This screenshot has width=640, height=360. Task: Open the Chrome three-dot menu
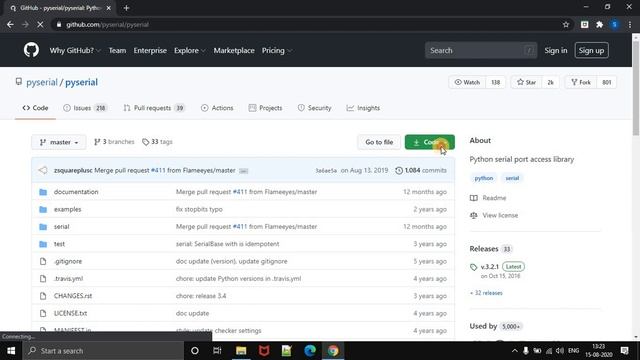[x=630, y=24]
